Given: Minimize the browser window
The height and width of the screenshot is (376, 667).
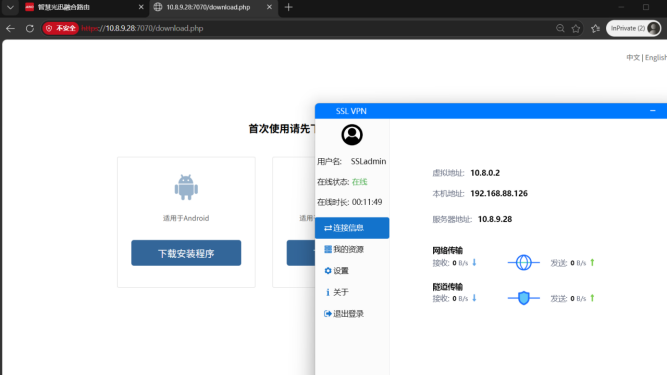Looking at the screenshot, I should (x=621, y=7).
